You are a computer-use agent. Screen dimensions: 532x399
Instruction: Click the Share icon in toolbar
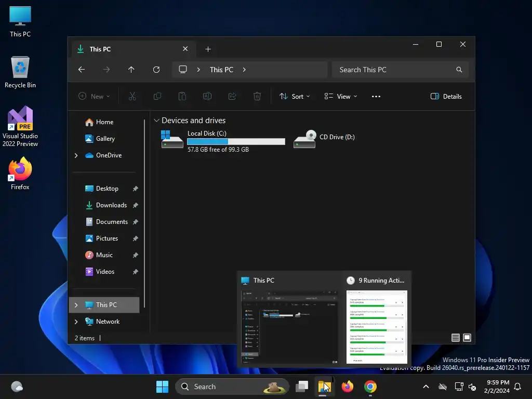[232, 96]
